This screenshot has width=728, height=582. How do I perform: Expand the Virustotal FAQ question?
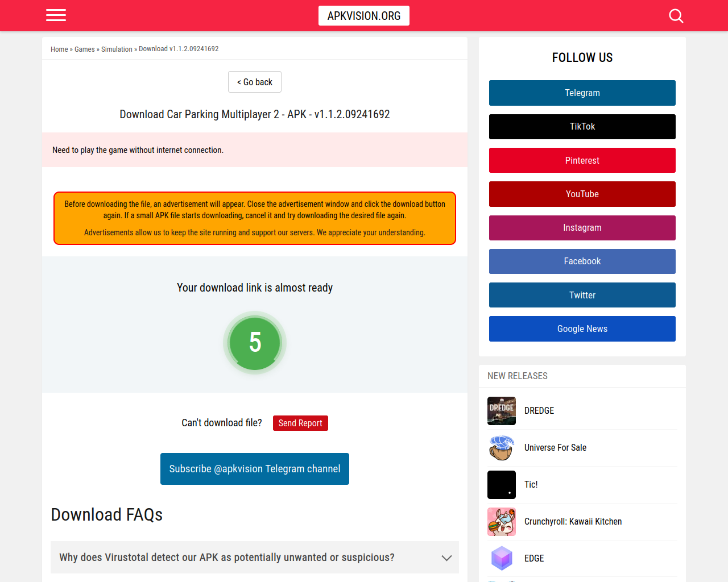(255, 557)
